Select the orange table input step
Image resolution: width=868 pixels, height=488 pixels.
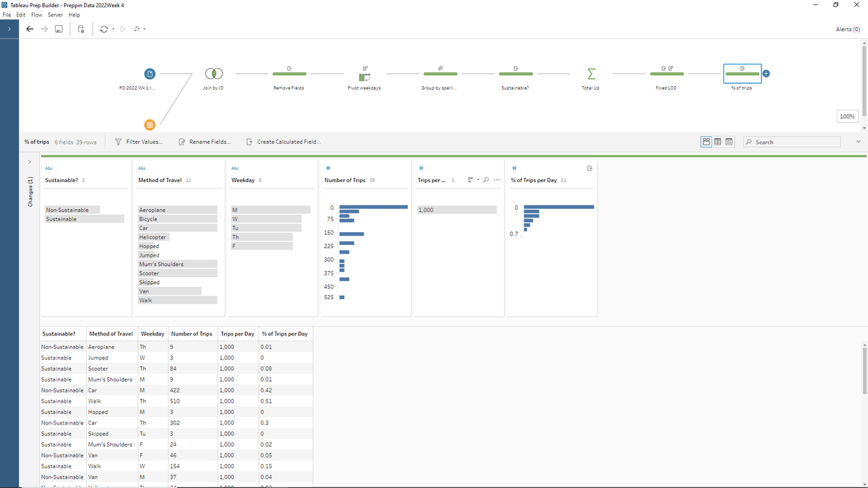[149, 125]
